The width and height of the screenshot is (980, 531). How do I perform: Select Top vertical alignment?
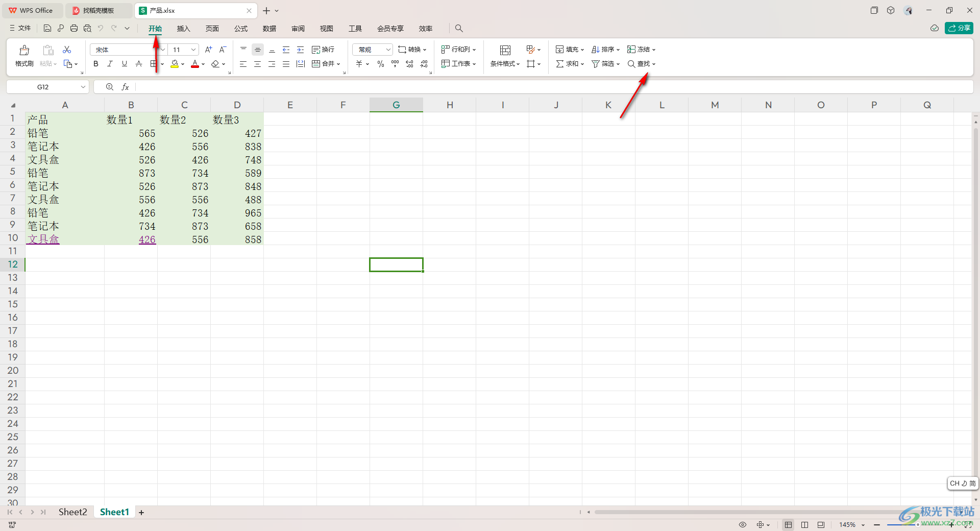click(x=243, y=50)
